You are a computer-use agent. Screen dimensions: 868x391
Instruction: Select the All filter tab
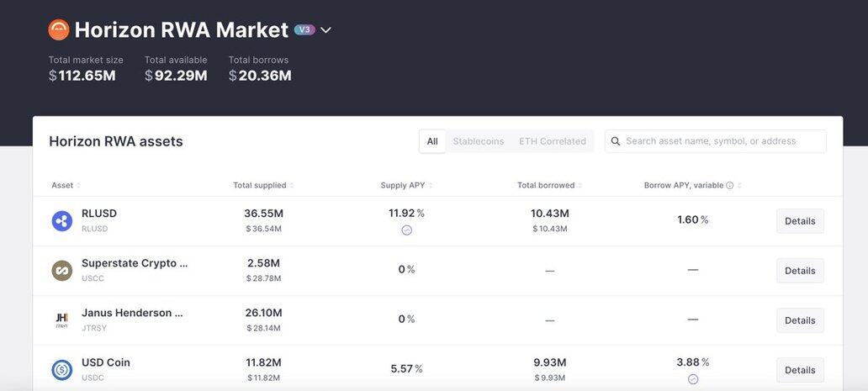[432, 141]
